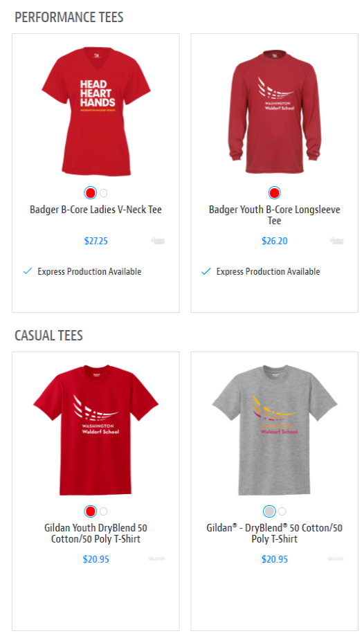Open Gildan DryBlend 50 Cotton/50 Poly T-Shirt link

coord(275,534)
